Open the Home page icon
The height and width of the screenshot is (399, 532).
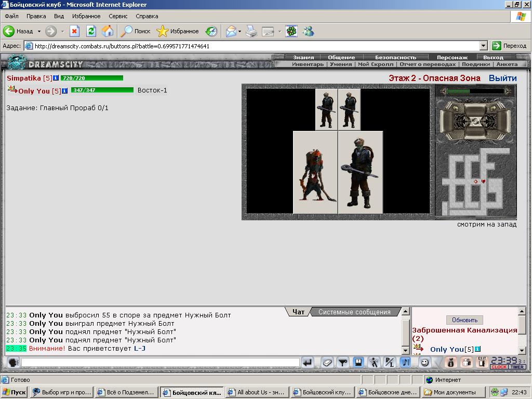click(108, 31)
